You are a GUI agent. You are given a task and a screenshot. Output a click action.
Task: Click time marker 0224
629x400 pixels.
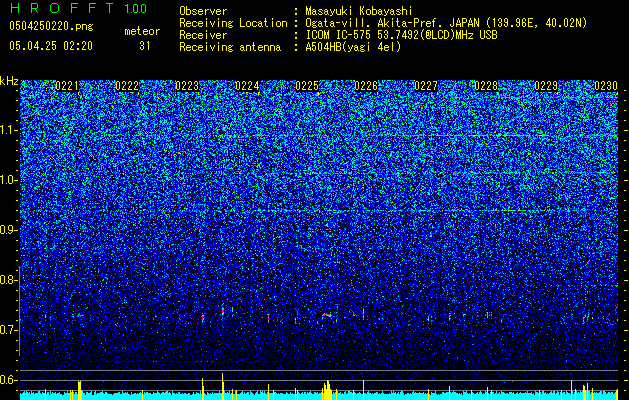pos(247,86)
